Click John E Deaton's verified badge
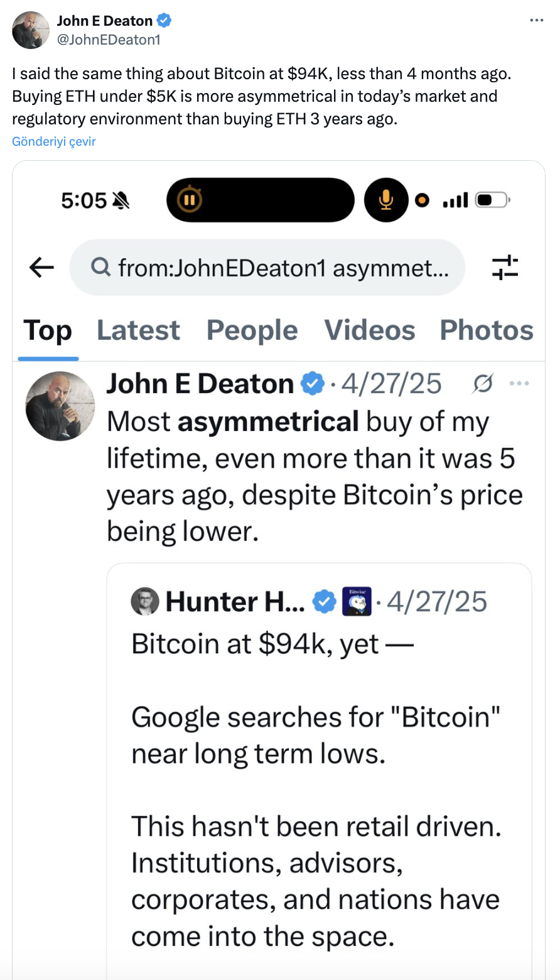560x980 pixels. (x=164, y=21)
